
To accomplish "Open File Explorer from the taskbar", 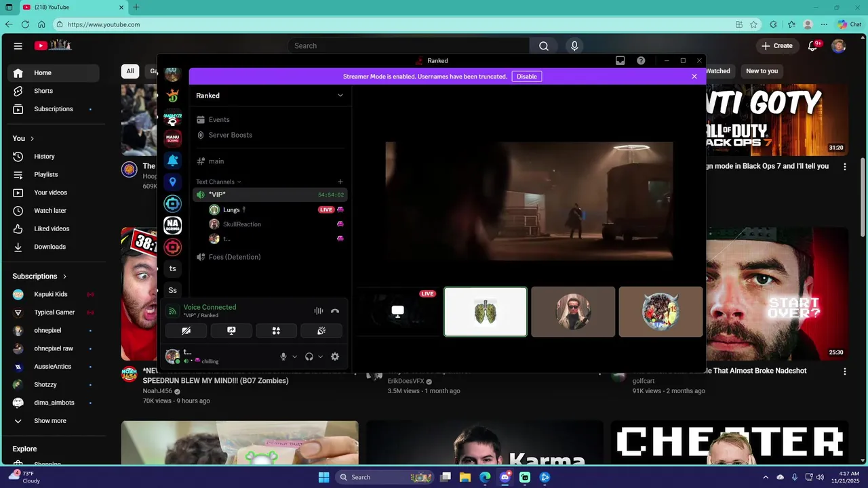I will (x=465, y=477).
